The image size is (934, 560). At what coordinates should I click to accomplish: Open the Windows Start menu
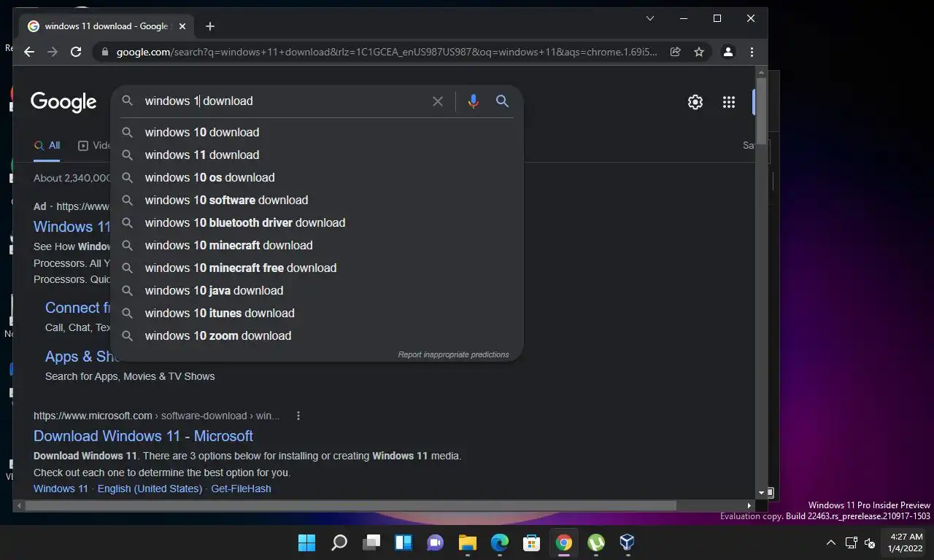tap(306, 542)
